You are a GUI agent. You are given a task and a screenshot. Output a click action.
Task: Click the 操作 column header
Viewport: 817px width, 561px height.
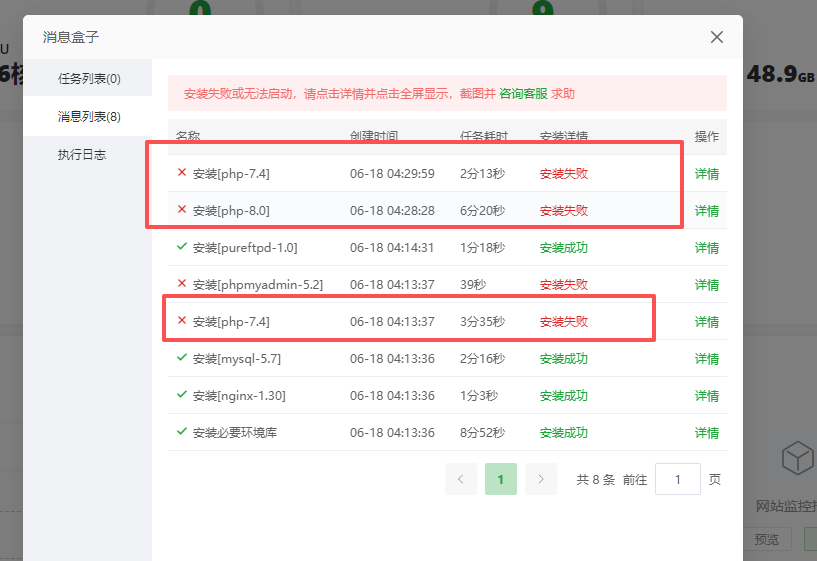click(x=707, y=136)
